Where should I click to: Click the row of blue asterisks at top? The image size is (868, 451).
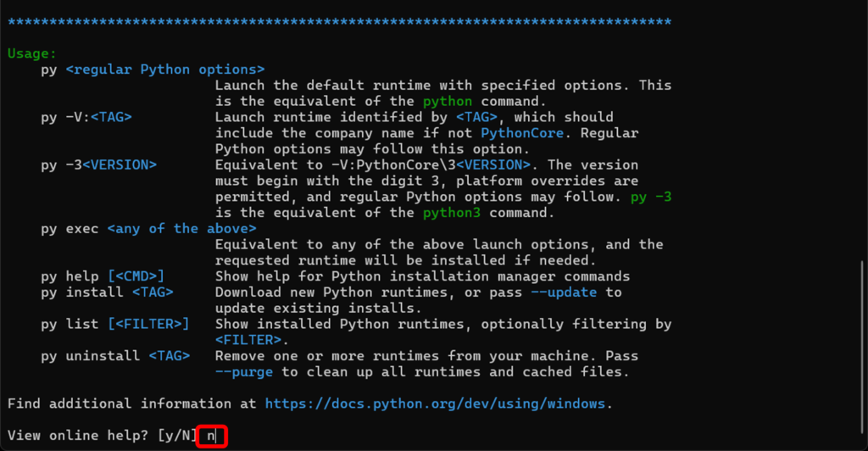click(x=339, y=21)
